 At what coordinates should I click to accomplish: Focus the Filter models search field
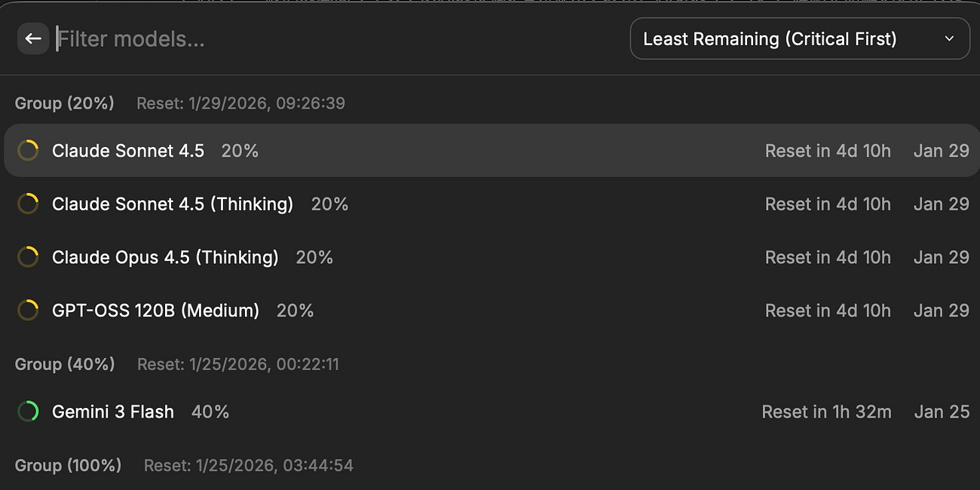tap(339, 38)
